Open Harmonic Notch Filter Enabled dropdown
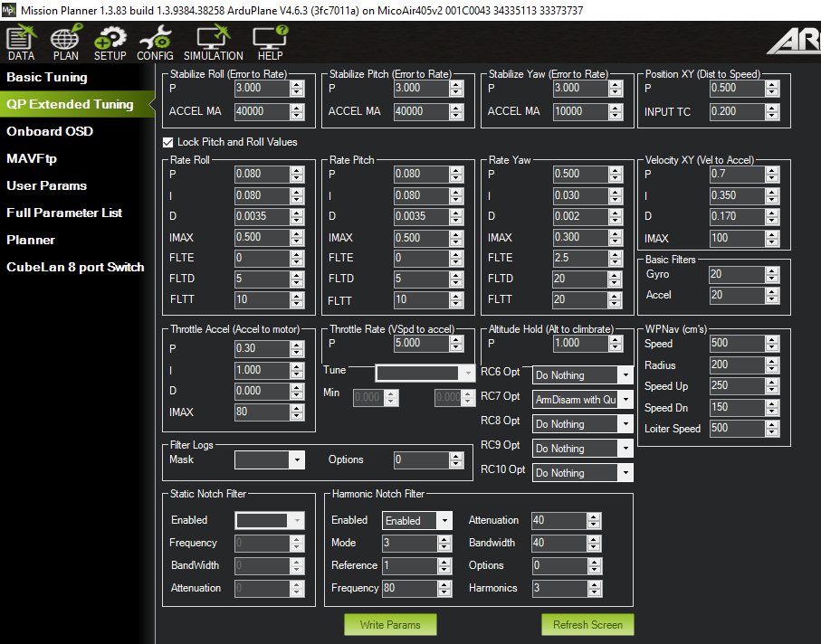The height and width of the screenshot is (644, 821). coord(416,520)
